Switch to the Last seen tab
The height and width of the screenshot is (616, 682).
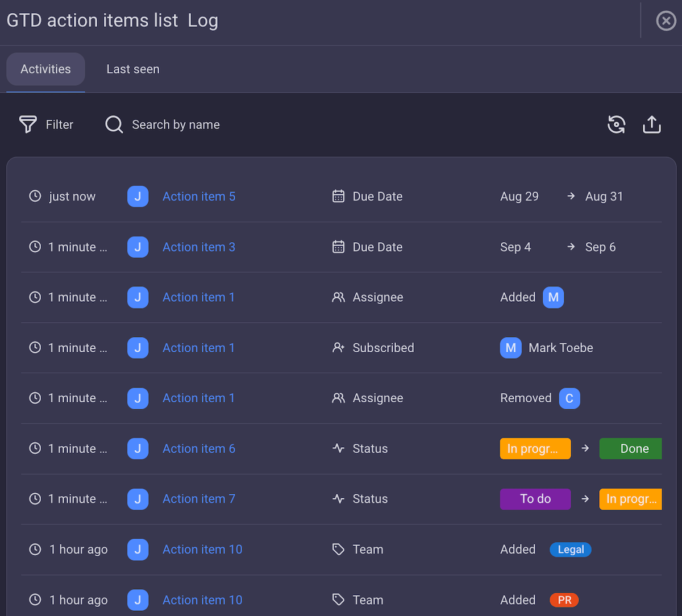click(x=132, y=69)
